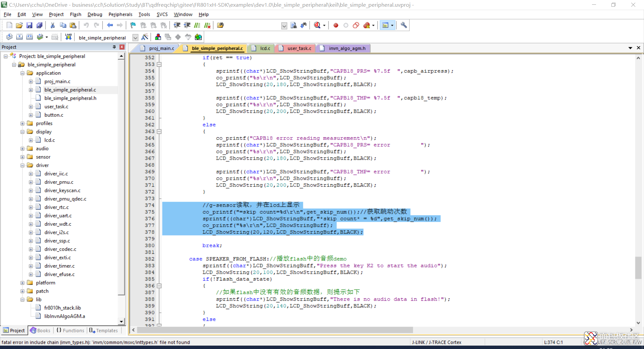Image resolution: width=644 pixels, height=349 pixels.
Task: Navigate backward with the blue left arrow
Action: [x=110, y=25]
